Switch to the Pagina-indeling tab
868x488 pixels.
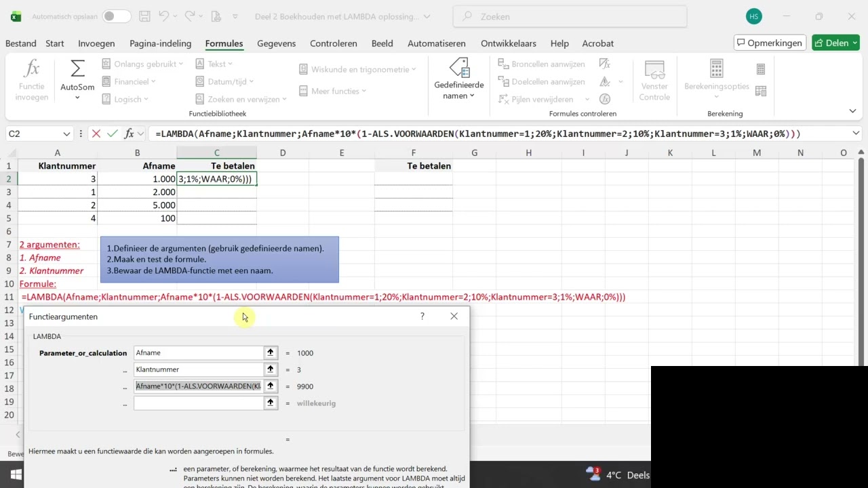coord(160,43)
